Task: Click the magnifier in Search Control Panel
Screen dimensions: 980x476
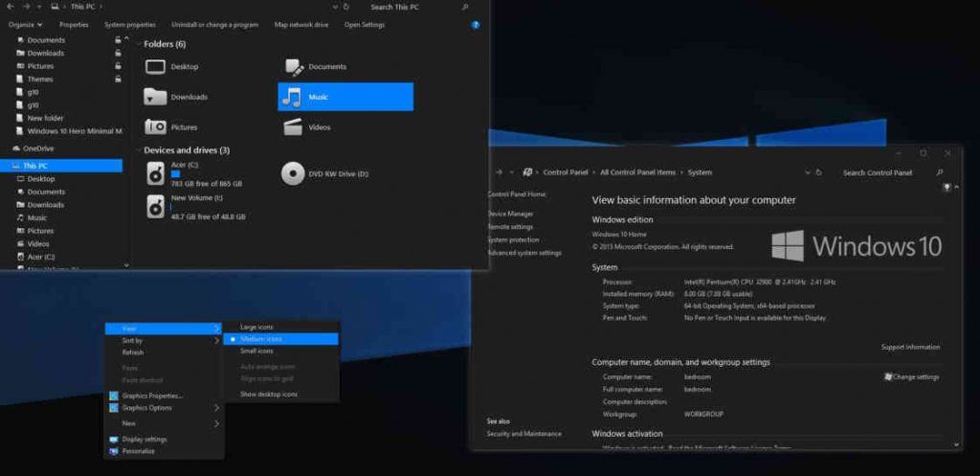Action: coord(940,172)
